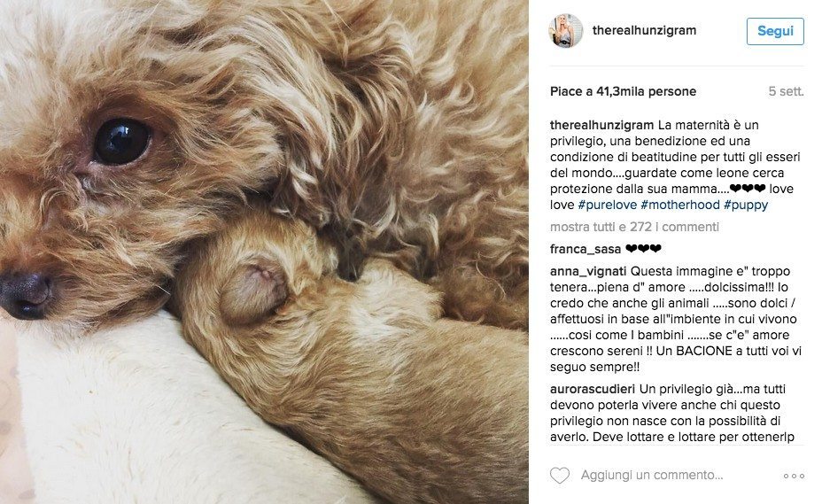Open the #purelove hashtag
This screenshot has width=822, height=504.
[x=607, y=205]
